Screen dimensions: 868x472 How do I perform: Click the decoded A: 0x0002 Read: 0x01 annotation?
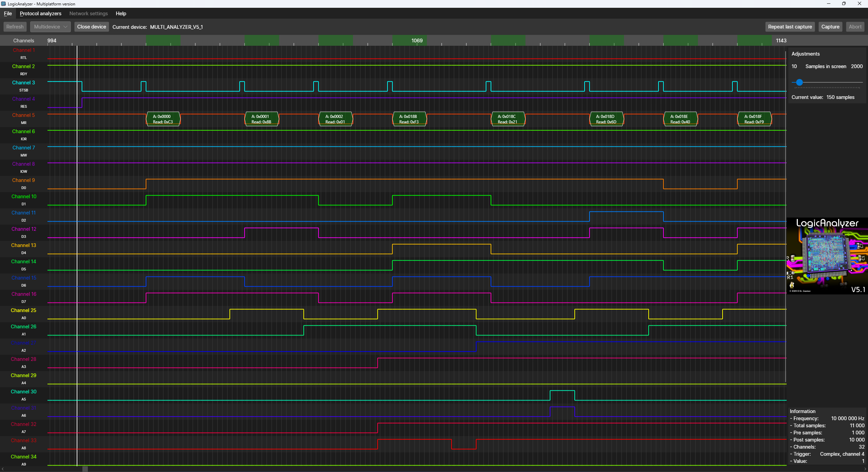336,119
